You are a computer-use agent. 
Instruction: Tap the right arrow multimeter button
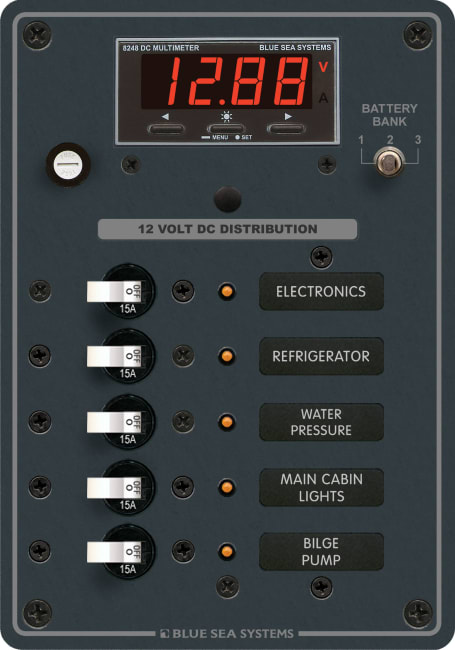(x=286, y=129)
